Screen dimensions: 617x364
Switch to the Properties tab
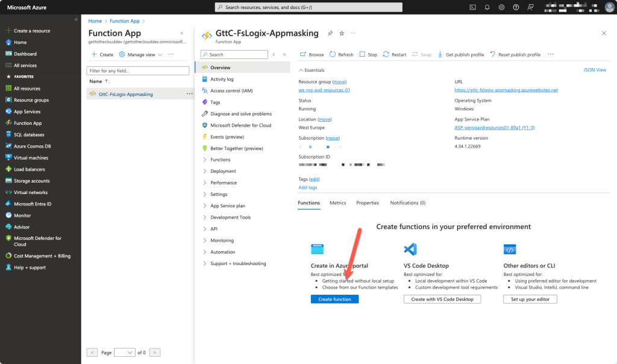coord(368,203)
